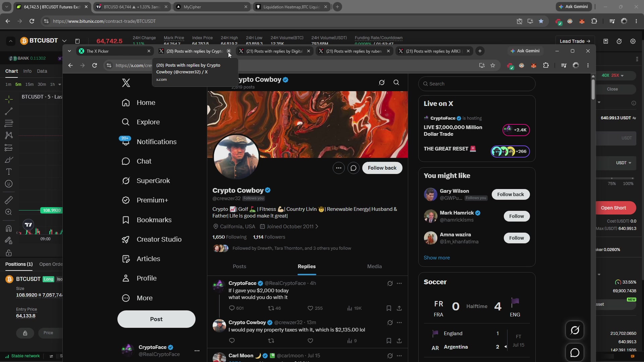Select 15m chart timeframe
This screenshot has width=644, height=362.
coord(30,84)
